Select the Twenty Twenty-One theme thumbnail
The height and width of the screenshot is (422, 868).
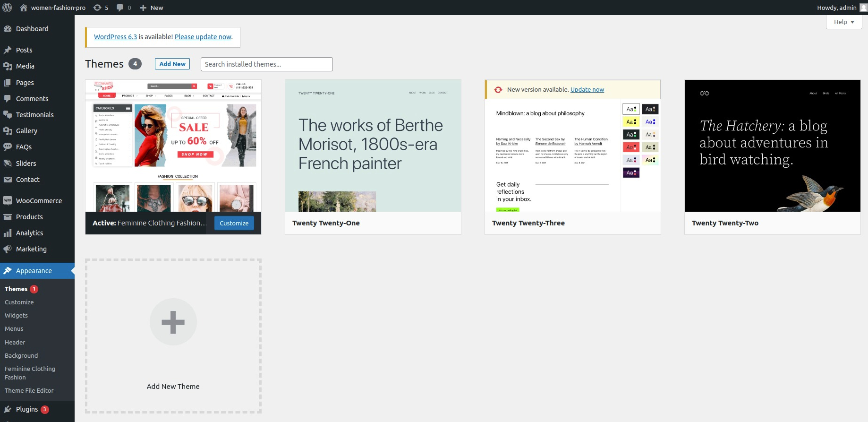(373, 146)
